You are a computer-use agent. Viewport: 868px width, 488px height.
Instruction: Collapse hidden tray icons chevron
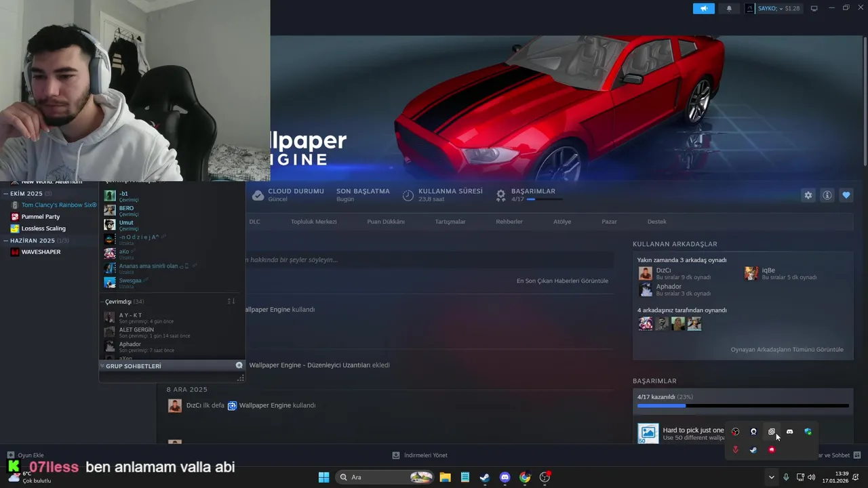pyautogui.click(x=771, y=477)
